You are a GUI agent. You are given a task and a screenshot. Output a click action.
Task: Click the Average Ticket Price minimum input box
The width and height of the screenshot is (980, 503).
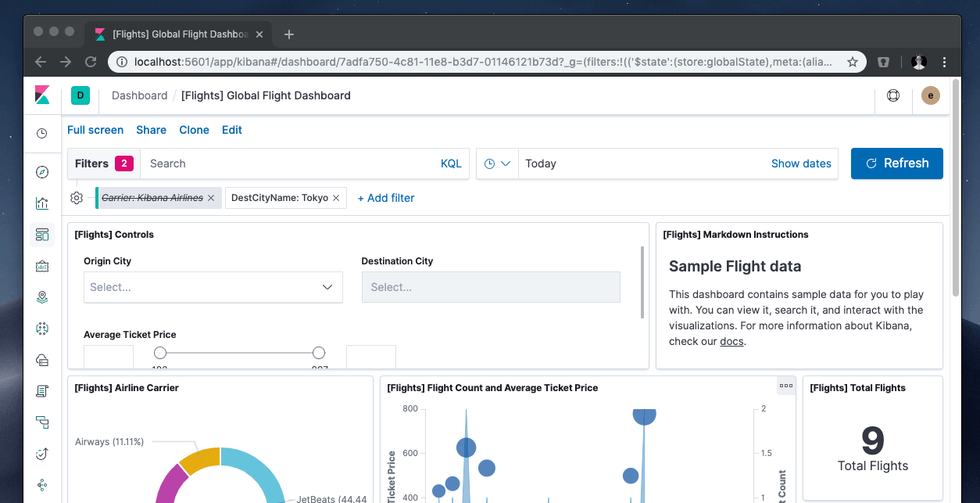coord(109,357)
